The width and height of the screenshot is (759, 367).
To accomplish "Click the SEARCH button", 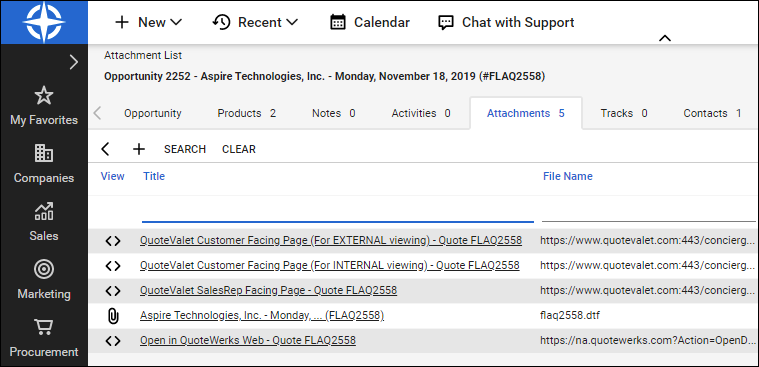I will coord(185,149).
